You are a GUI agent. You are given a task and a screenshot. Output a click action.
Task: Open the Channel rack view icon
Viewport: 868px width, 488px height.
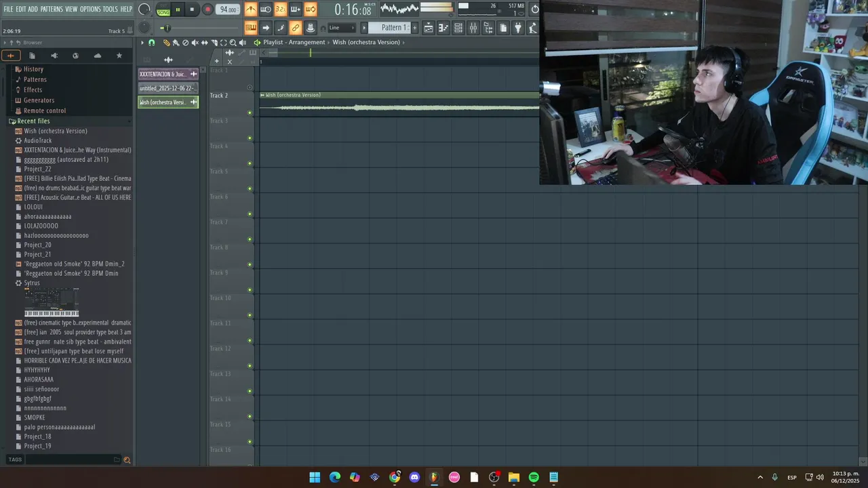[458, 28]
